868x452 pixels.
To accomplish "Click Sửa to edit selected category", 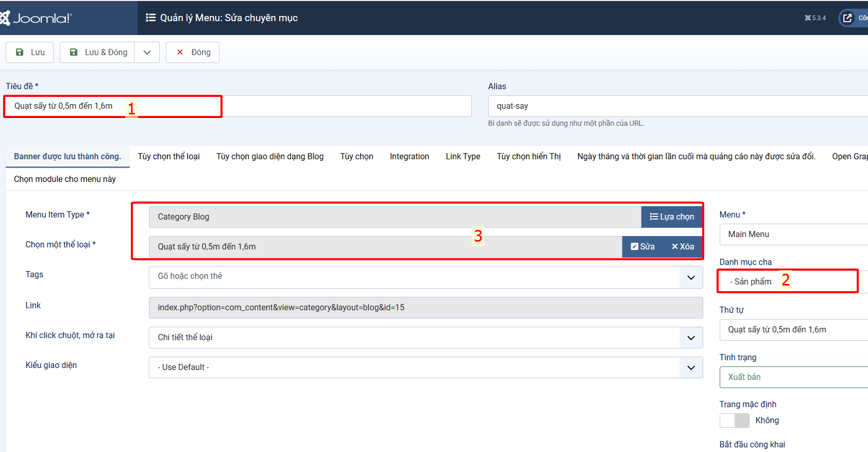I will coord(643,247).
